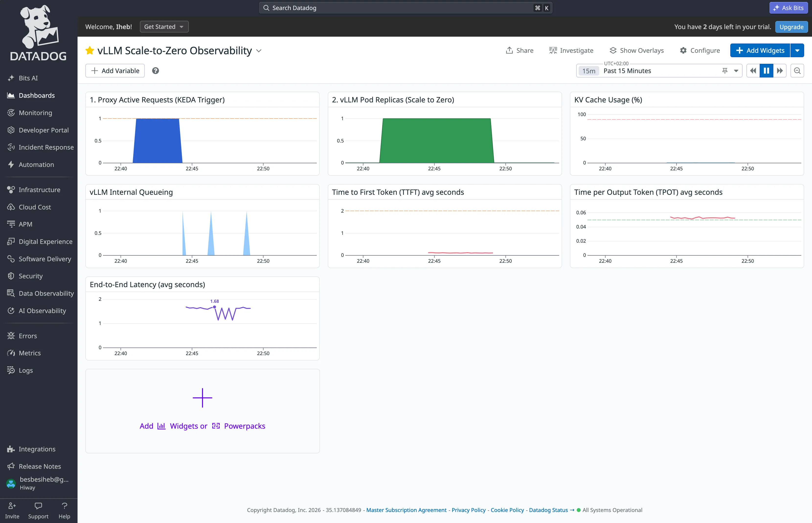
Task: Step time frame forward
Action: 780,71
